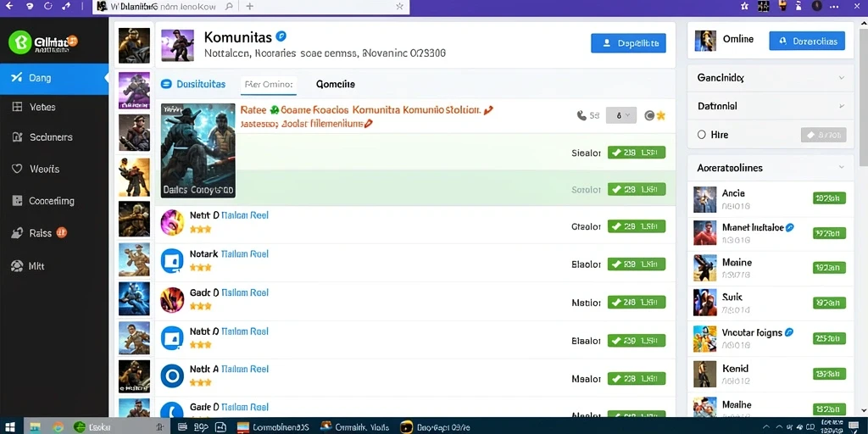Click the yellow star icon in featured row
The width and height of the screenshot is (868, 434).
(660, 115)
